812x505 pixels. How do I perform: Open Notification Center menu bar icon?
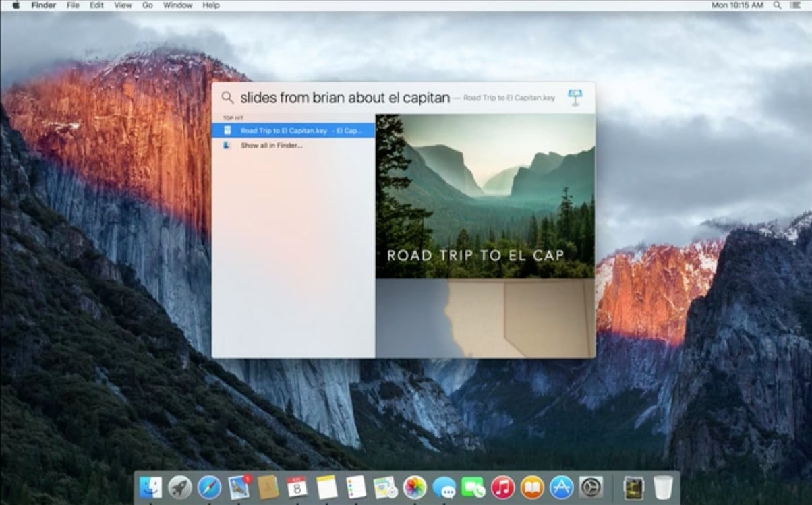pos(796,5)
